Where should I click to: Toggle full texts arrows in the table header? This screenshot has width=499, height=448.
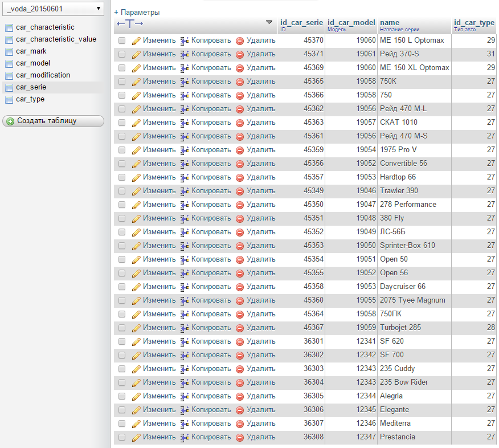[x=130, y=23]
